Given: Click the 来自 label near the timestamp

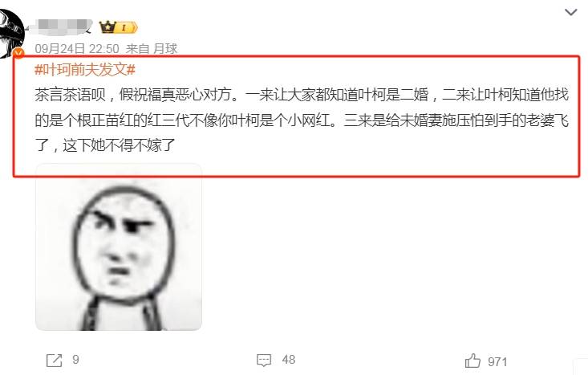Looking at the screenshot, I should (x=137, y=48).
